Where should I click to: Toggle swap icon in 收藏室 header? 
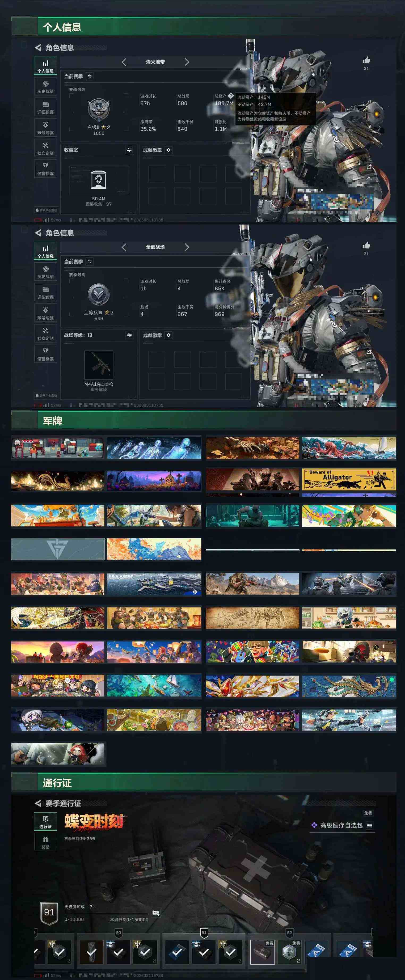click(x=129, y=150)
